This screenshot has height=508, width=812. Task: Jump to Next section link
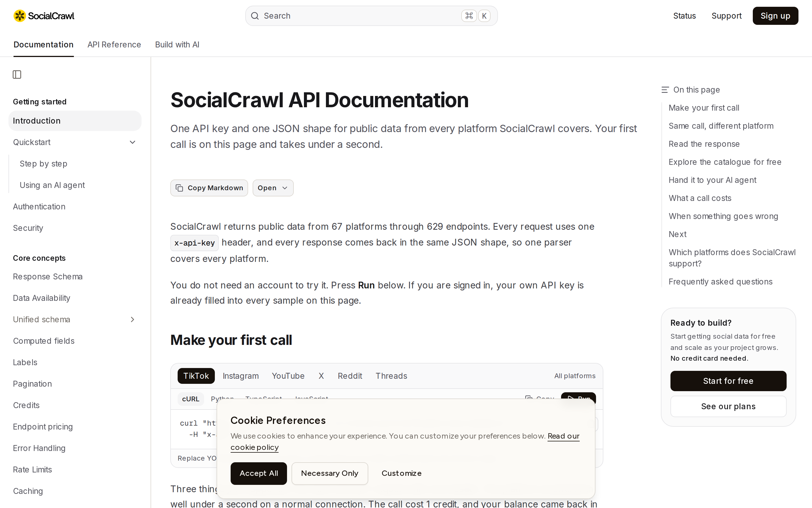coord(678,234)
